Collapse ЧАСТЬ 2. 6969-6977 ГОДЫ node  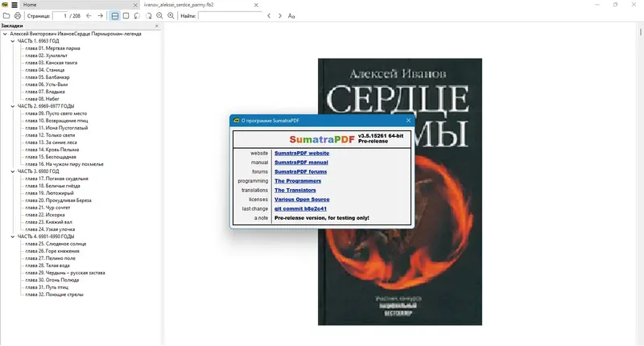point(13,106)
